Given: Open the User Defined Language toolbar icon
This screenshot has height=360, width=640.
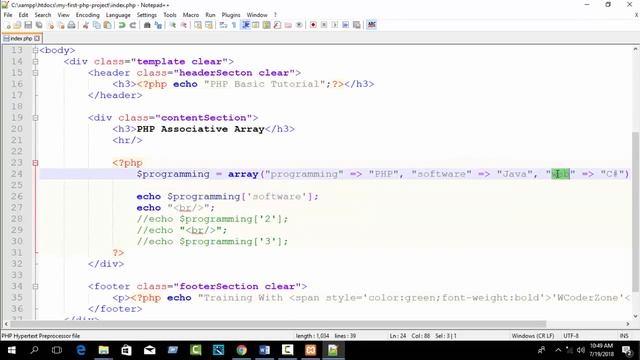Looking at the screenshot, I should click(x=256, y=25).
